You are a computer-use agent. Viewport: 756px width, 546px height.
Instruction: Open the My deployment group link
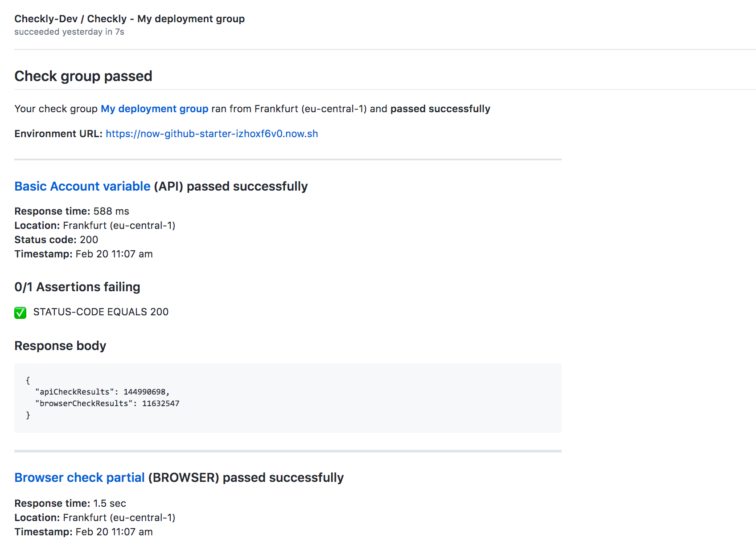154,109
